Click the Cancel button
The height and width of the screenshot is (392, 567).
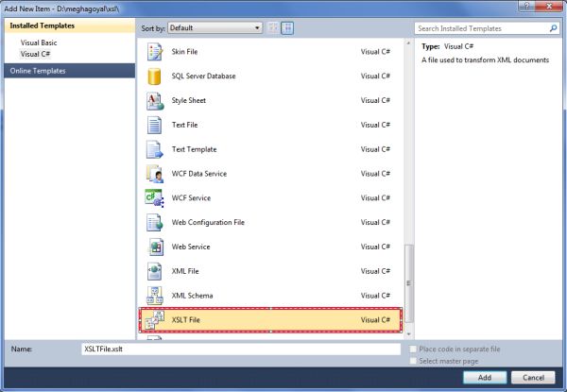click(533, 378)
